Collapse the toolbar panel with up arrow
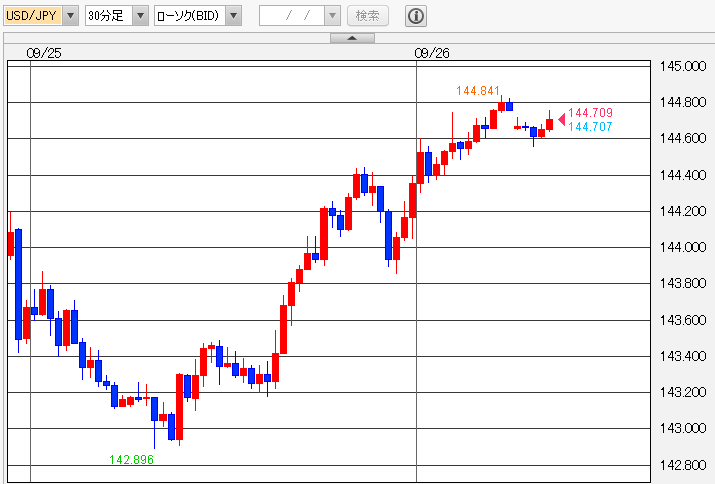 pos(352,38)
